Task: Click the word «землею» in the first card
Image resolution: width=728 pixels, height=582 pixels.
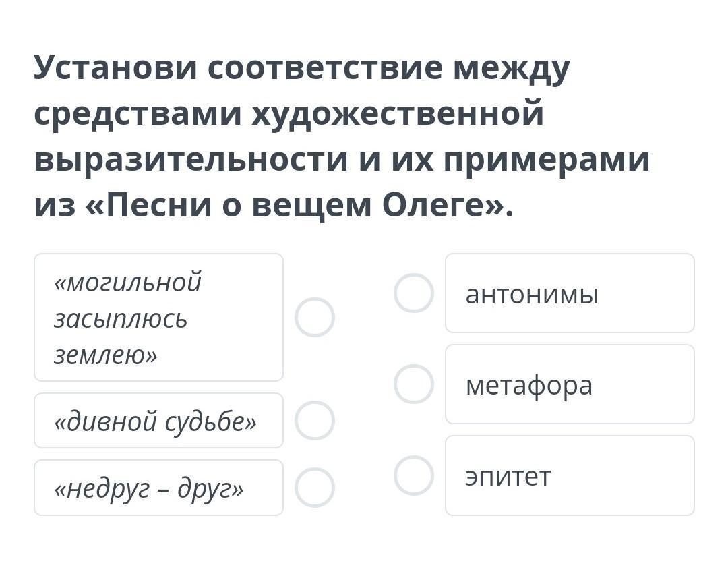Action: coord(105,355)
